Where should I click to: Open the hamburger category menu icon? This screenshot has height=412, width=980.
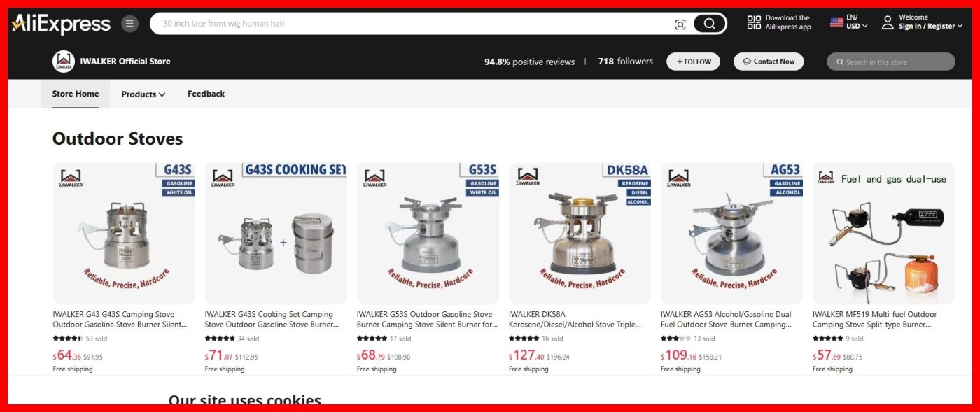[130, 24]
